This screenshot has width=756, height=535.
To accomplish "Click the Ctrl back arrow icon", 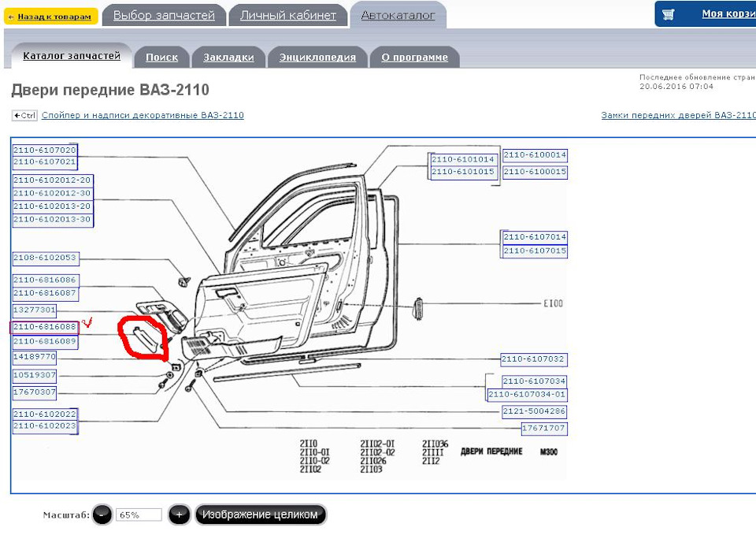I will 24,115.
